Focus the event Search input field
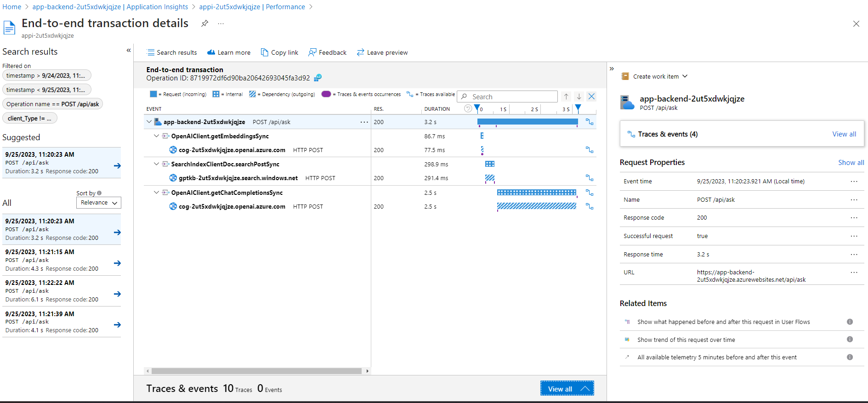Viewport: 868px width, 403px height. click(507, 96)
